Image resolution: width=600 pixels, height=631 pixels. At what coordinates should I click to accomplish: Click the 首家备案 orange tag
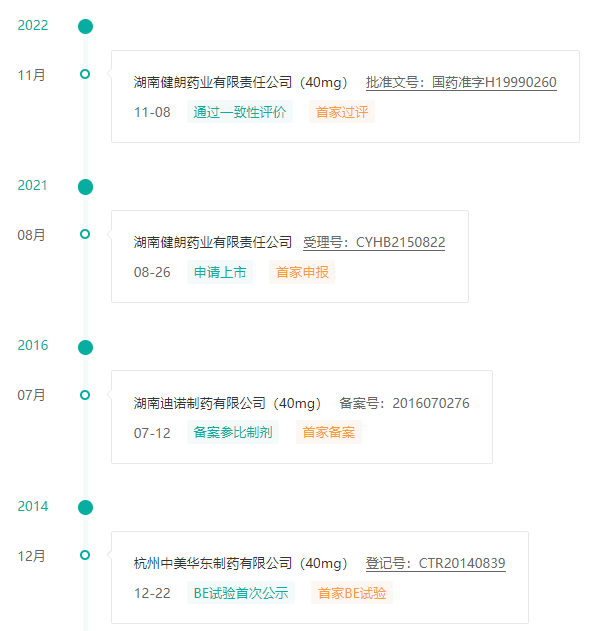(x=328, y=433)
